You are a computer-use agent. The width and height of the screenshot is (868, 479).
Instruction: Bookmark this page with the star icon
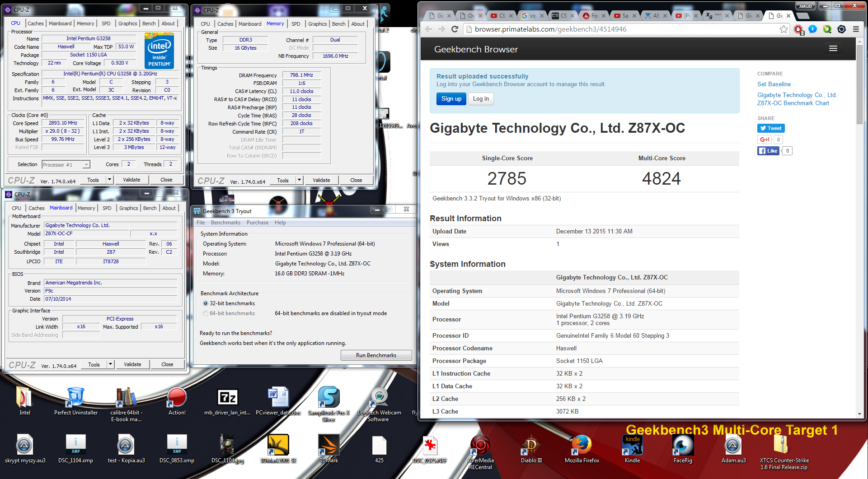(x=784, y=29)
